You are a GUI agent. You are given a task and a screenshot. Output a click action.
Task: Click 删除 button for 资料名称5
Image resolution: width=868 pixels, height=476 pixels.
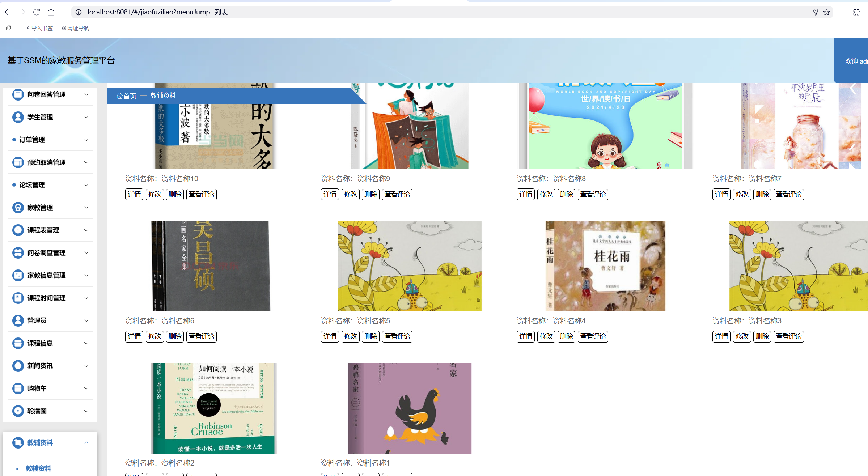tap(371, 336)
